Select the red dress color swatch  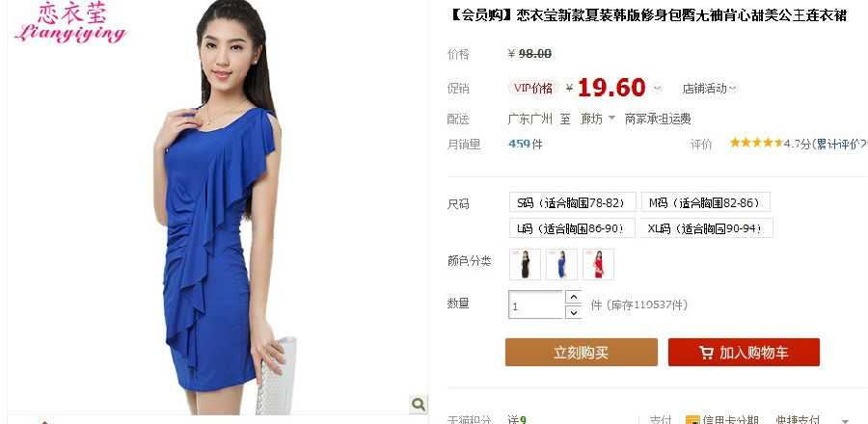tap(598, 264)
